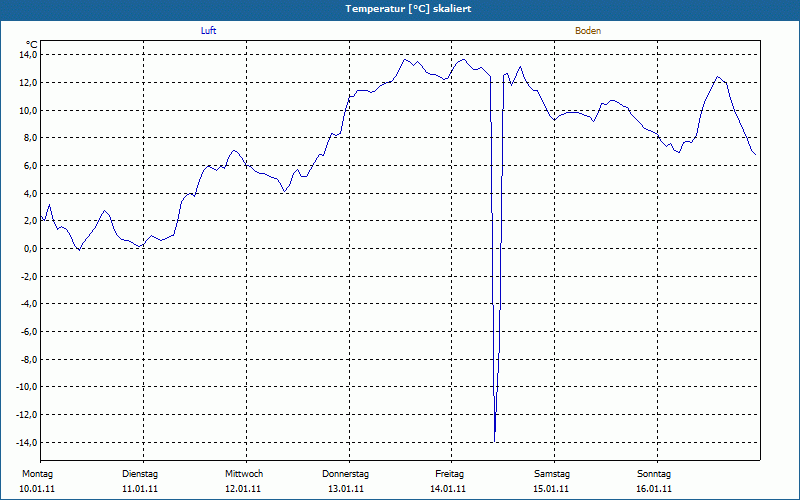Click the 'Samstag' day label
This screenshot has width=800, height=500.
[552, 474]
